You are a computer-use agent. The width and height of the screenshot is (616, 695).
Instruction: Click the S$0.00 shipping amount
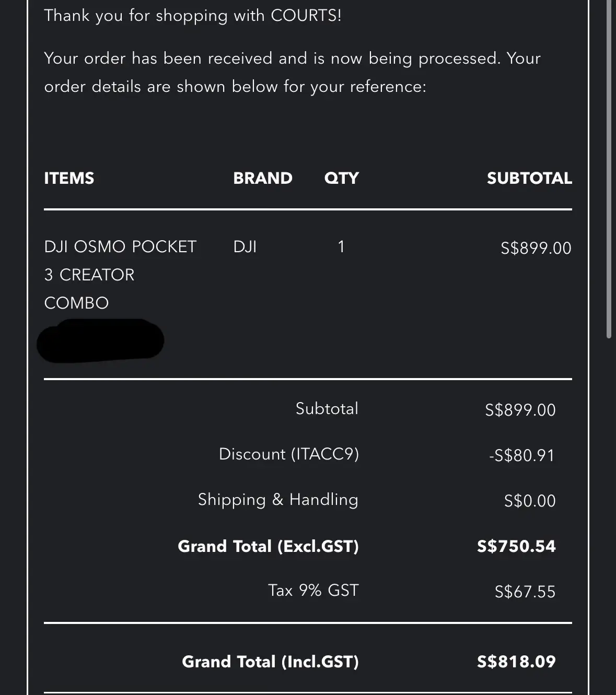point(530,501)
